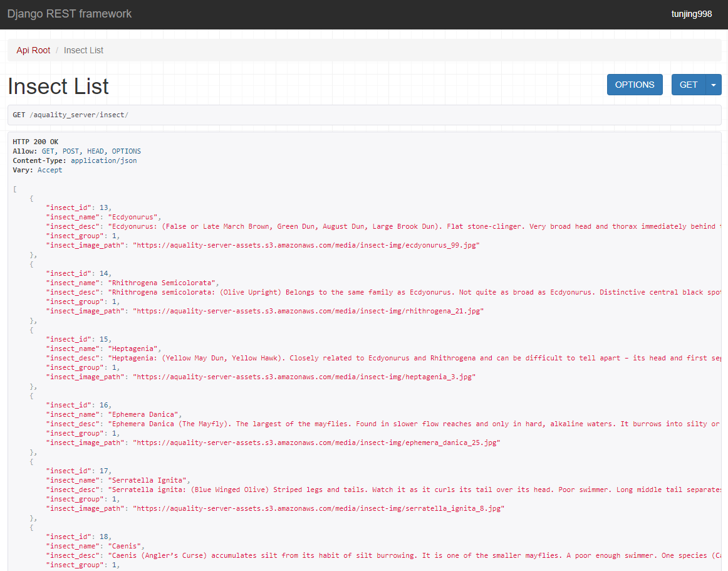
Task: Click the GET /aquality_server/insect/ request line
Action: click(71, 115)
